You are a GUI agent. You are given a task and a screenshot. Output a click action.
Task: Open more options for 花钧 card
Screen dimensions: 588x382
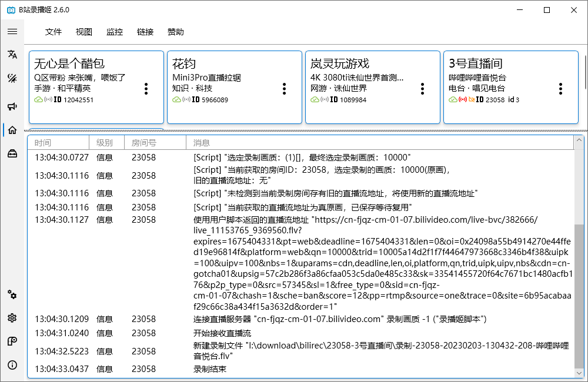pyautogui.click(x=284, y=89)
